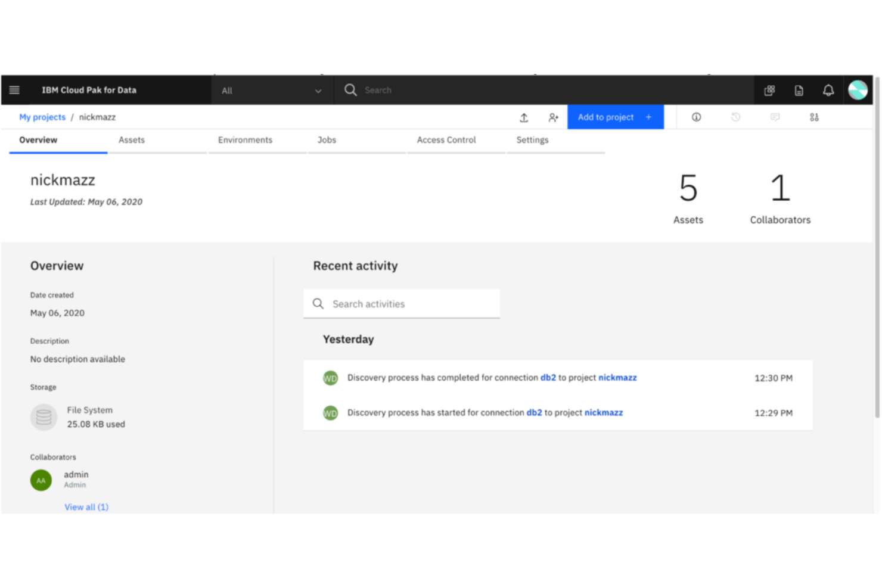Open the user profile avatar
Screen dimensions: 882x588
click(x=858, y=90)
